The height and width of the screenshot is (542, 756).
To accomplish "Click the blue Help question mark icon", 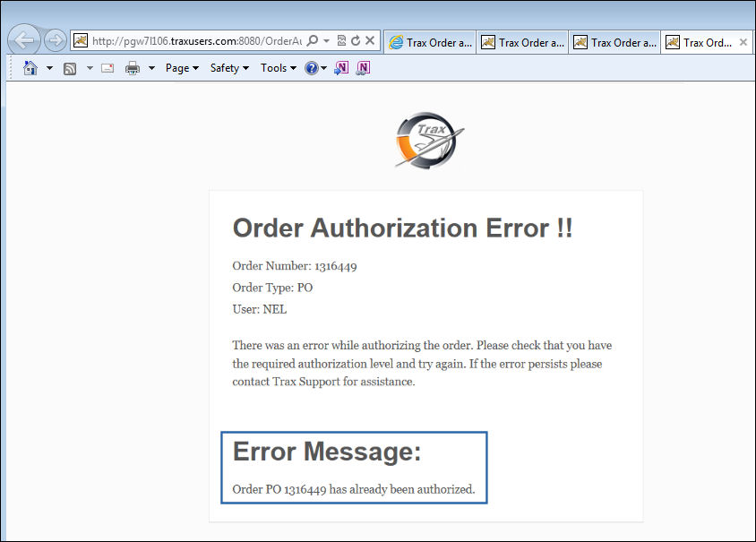I will tap(312, 68).
